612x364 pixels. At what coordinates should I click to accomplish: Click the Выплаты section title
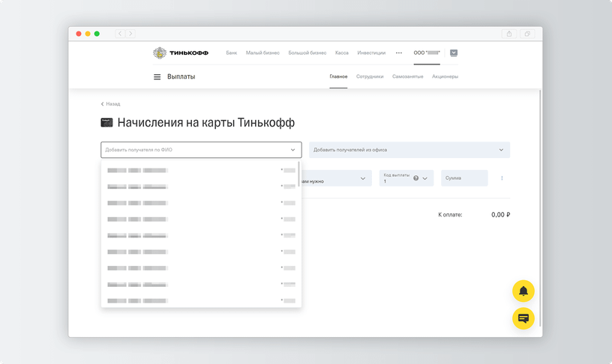coord(181,77)
